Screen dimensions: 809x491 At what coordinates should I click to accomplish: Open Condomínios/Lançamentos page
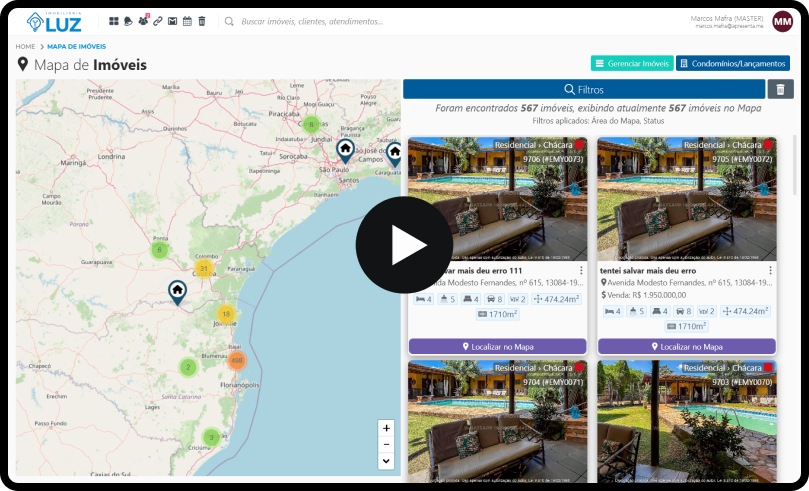point(732,64)
